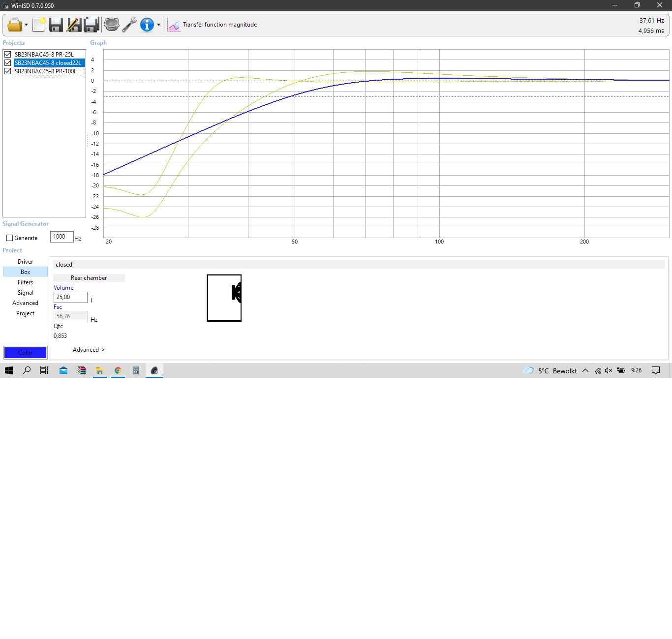The height and width of the screenshot is (639, 672).
Task: Click the graph type chart icon
Action: (x=174, y=25)
